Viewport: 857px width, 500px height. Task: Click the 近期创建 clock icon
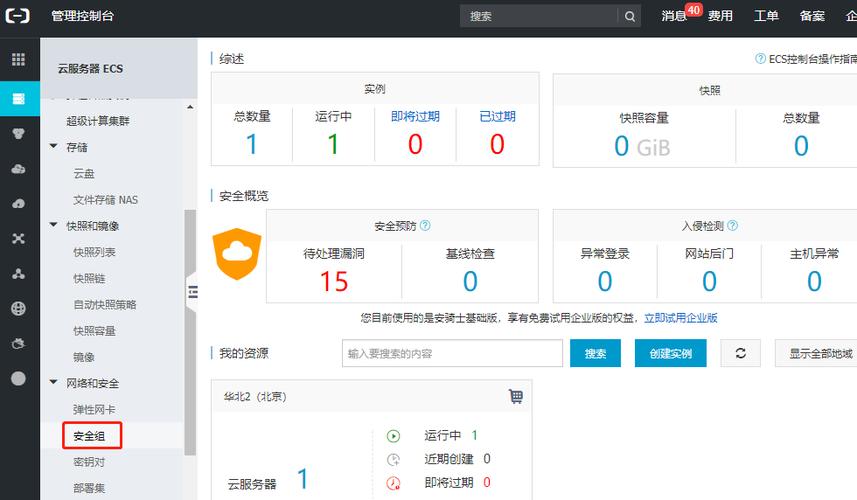[393, 460]
